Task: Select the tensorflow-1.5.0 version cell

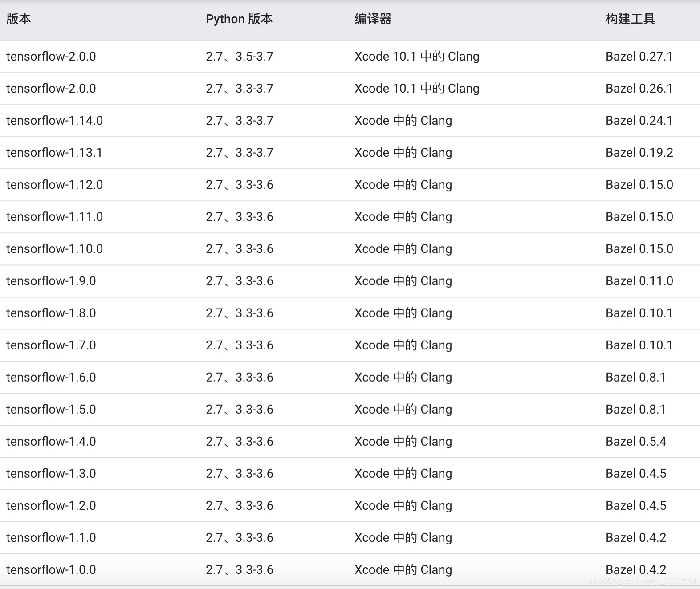Action: (x=51, y=409)
